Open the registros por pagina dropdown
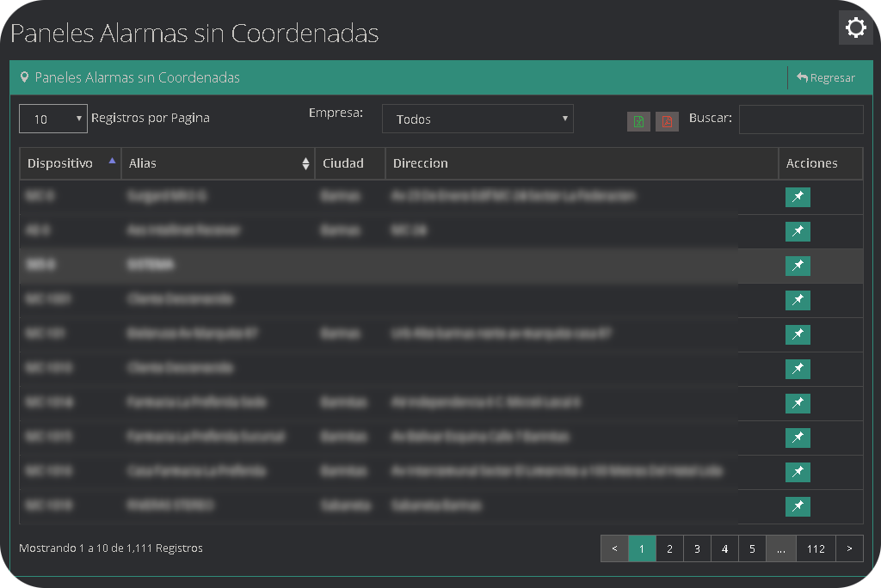 52,118
